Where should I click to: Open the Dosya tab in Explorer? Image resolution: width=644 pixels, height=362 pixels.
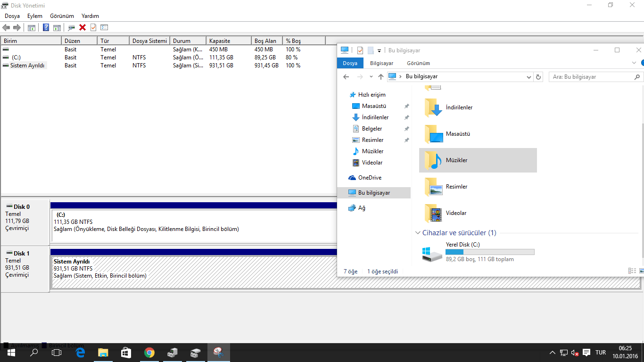coord(350,63)
